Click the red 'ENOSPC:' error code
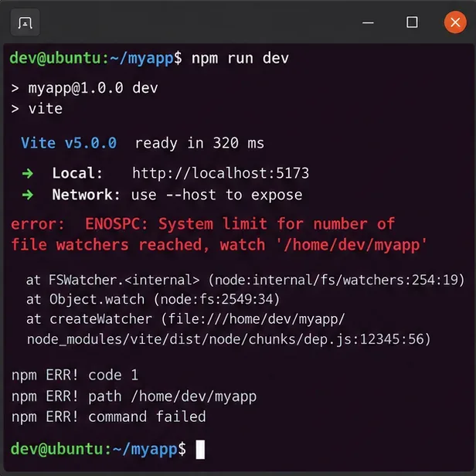 (117, 224)
